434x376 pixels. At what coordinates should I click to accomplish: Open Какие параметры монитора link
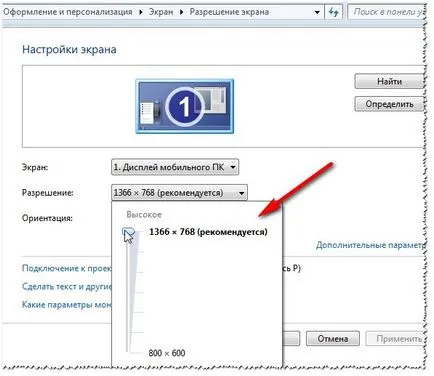click(x=67, y=305)
